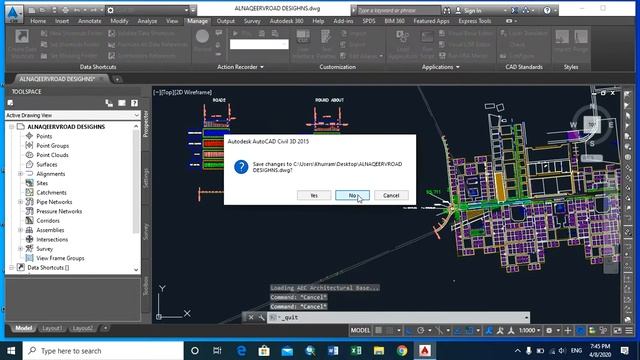Screen dimensions: 640x360
Task: Click the CUI user interface icon
Action: point(303,36)
